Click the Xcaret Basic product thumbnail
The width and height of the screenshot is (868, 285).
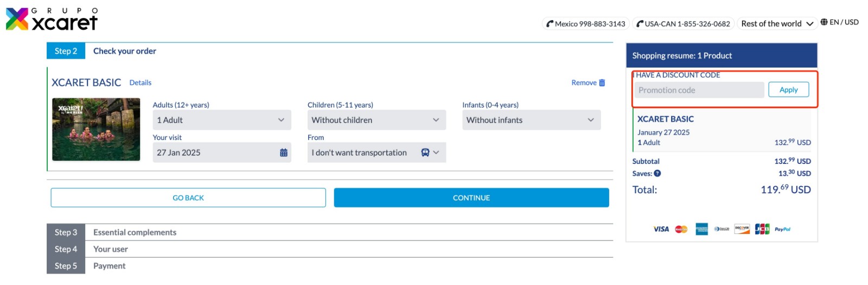tap(96, 129)
